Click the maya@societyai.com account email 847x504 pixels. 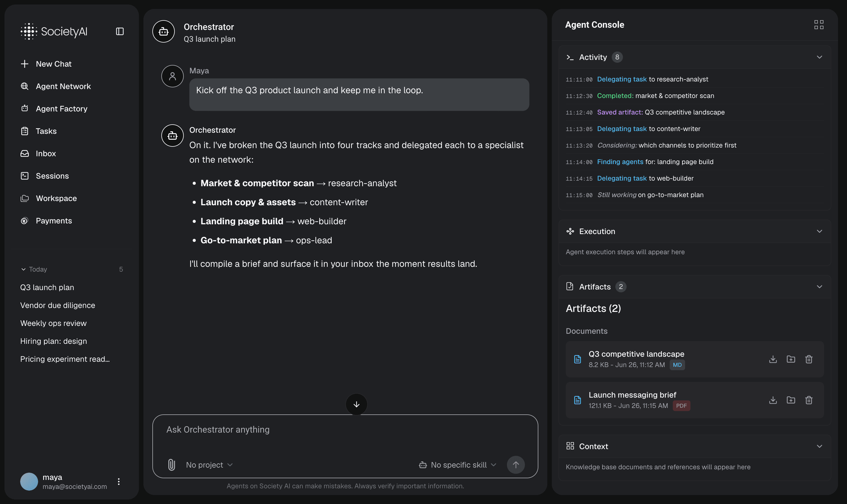tap(75, 487)
